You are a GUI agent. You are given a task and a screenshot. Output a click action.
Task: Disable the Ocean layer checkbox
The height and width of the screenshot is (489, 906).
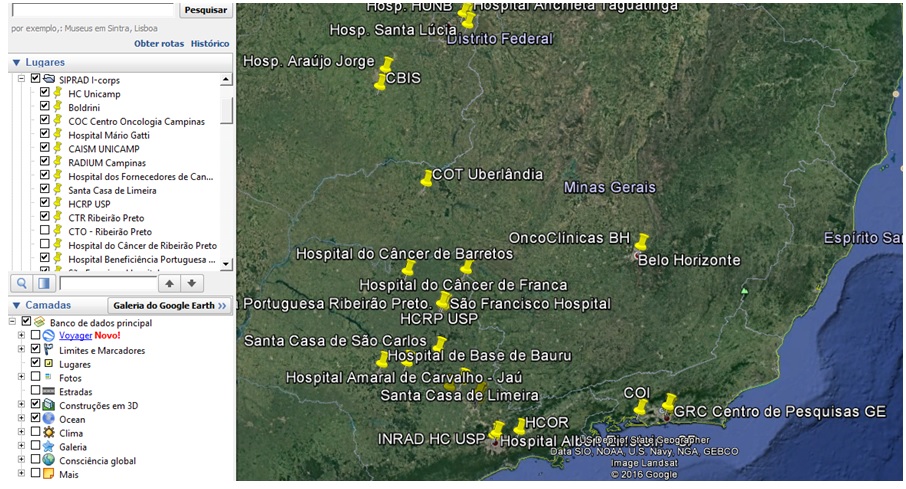35,418
